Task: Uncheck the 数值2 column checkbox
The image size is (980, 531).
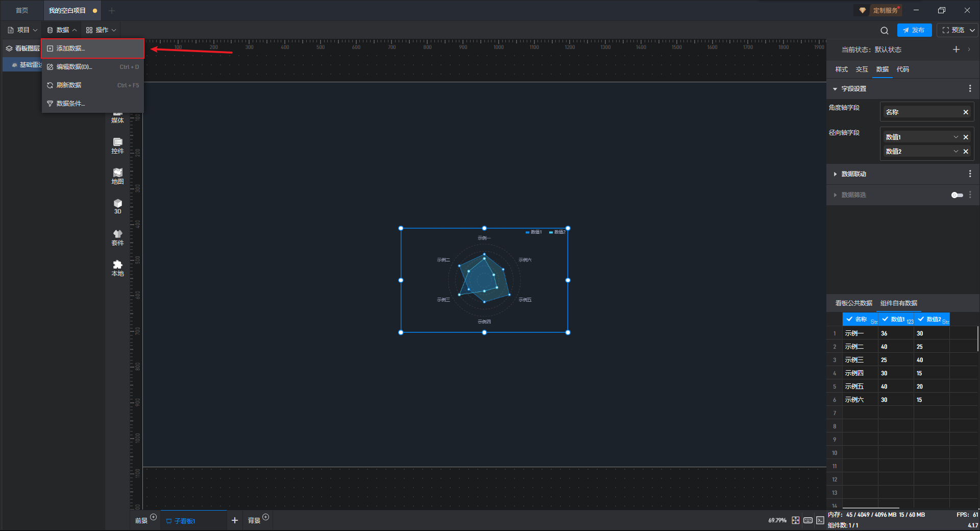Action: pos(921,319)
